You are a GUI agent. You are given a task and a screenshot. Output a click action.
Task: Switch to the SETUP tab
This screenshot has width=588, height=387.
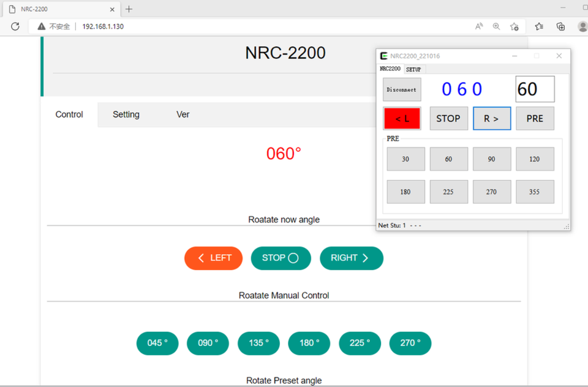pos(413,69)
